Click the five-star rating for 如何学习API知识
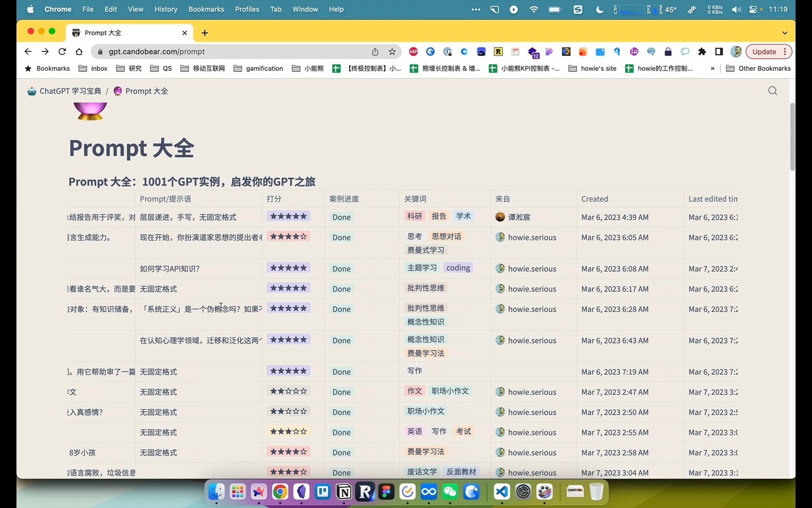This screenshot has height=508, width=812. (288, 267)
